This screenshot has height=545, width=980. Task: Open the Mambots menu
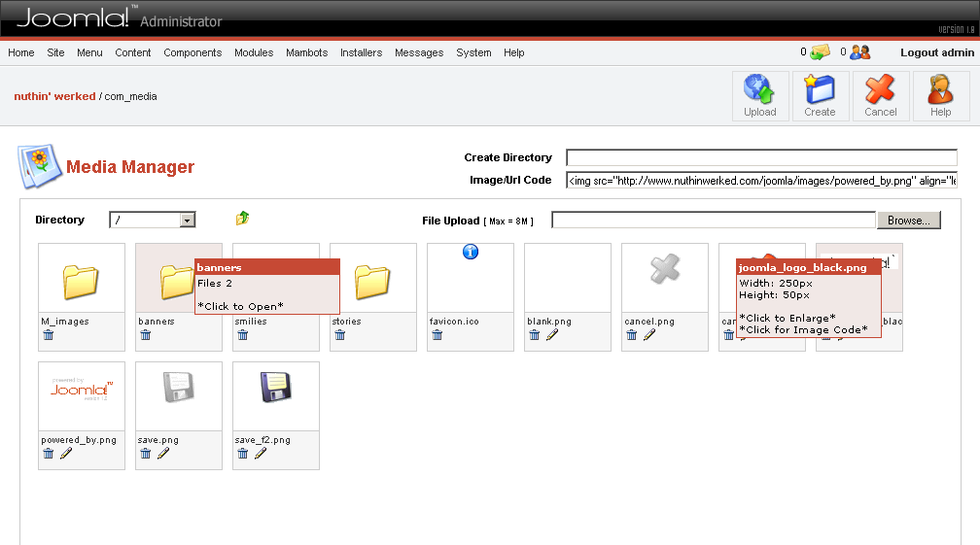[307, 52]
